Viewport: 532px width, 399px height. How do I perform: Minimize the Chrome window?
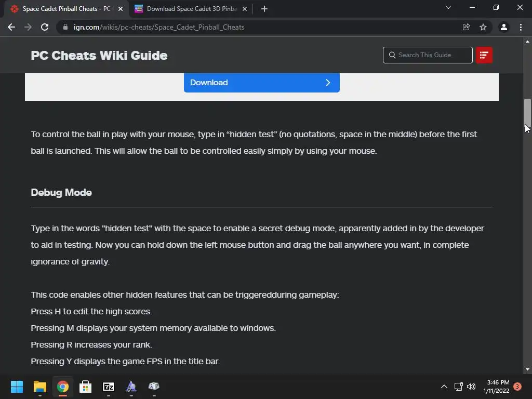(x=472, y=7)
